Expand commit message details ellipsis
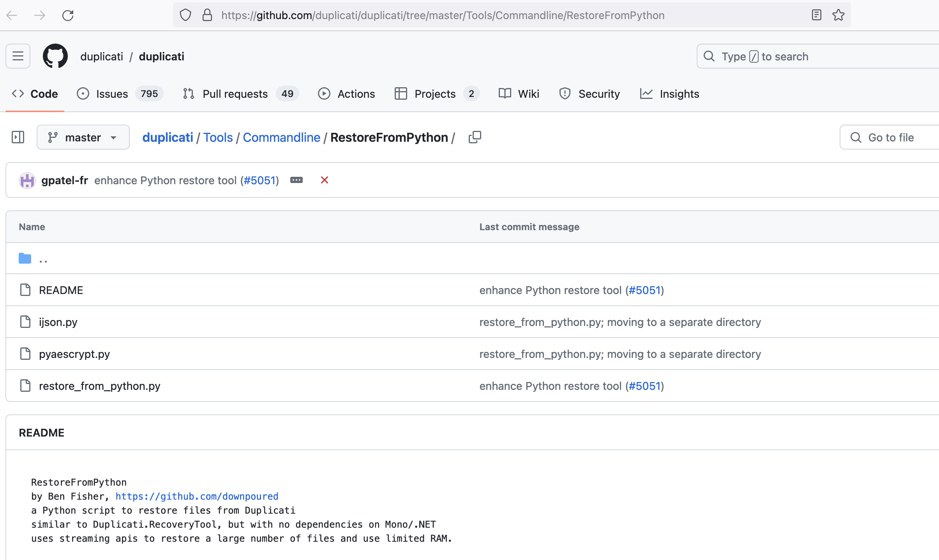 [x=297, y=180]
